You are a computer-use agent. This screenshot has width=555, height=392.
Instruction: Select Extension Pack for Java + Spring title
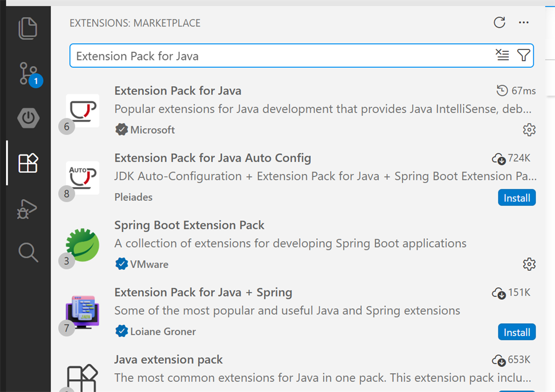pos(203,292)
